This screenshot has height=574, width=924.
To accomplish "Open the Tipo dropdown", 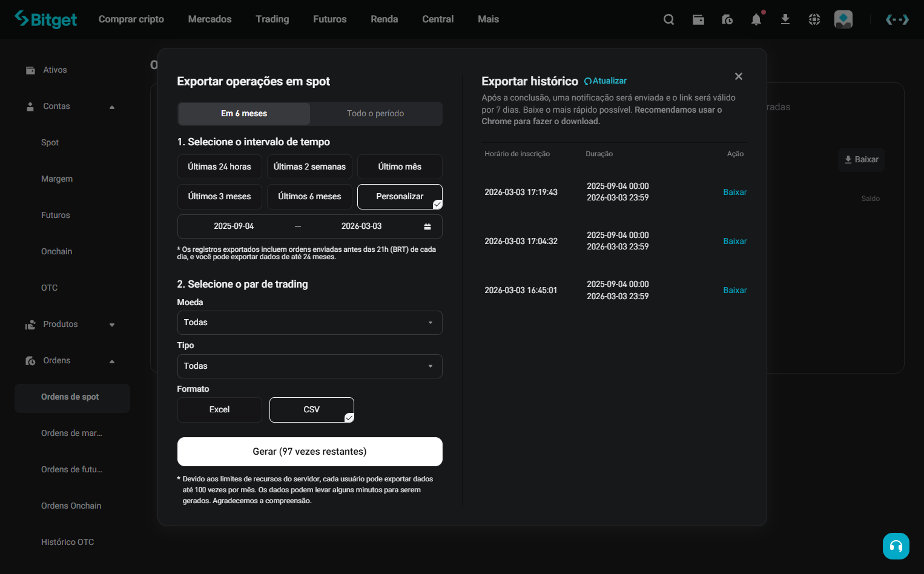I will pyautogui.click(x=309, y=366).
